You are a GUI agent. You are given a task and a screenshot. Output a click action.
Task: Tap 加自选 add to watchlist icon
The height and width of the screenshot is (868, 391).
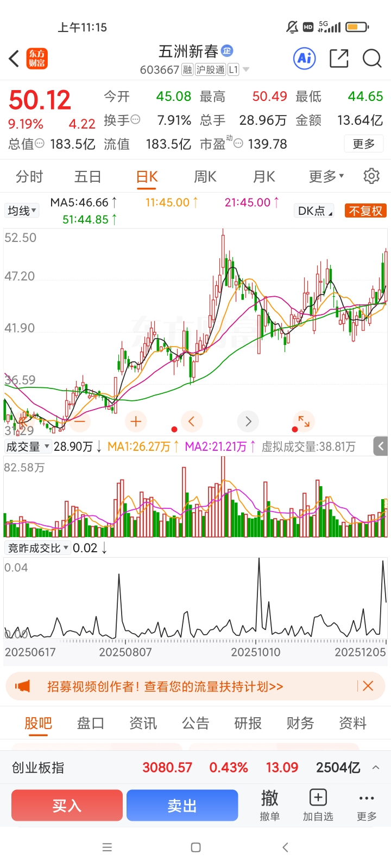tap(318, 806)
